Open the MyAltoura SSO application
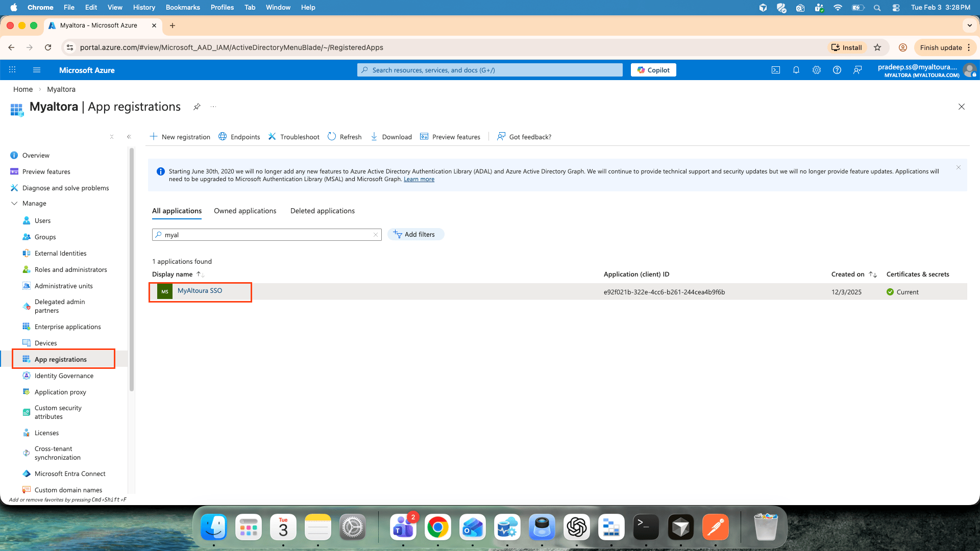 click(x=200, y=291)
